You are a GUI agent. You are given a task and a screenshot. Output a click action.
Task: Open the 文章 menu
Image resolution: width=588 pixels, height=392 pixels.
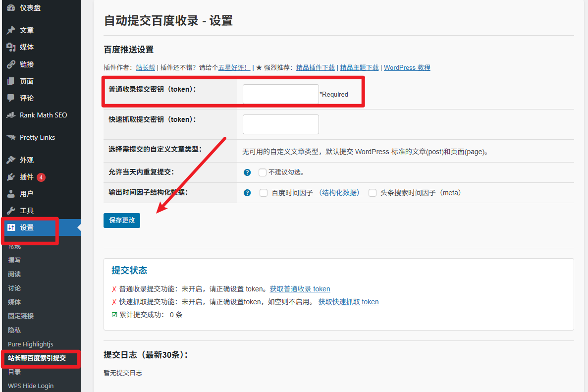pos(41,30)
